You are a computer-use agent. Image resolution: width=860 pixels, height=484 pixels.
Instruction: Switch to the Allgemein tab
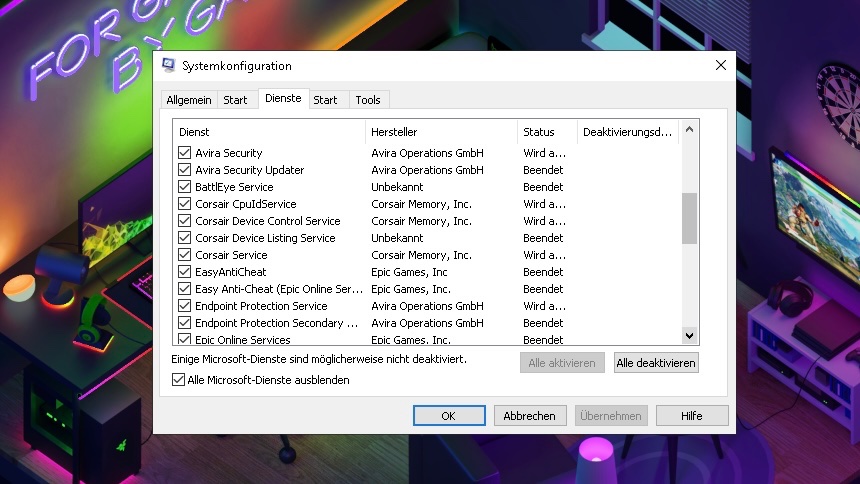tap(189, 100)
